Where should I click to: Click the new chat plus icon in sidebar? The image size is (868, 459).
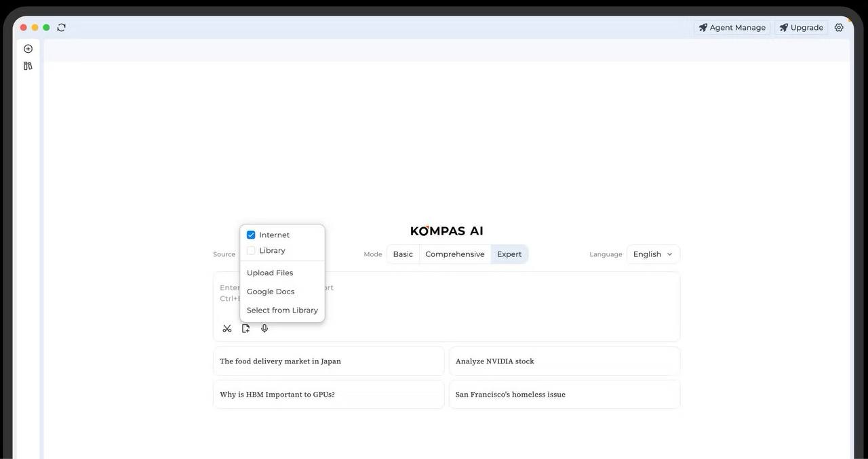point(28,49)
